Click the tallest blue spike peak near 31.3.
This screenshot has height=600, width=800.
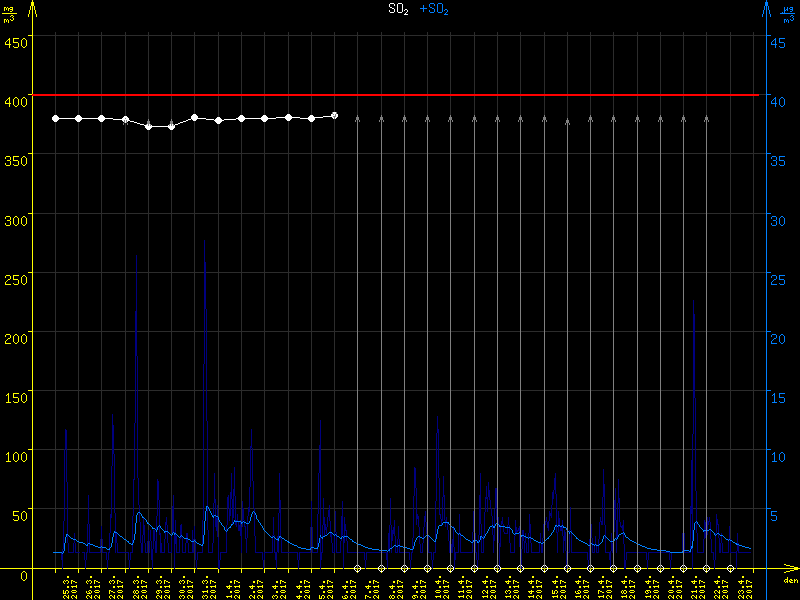click(205, 240)
